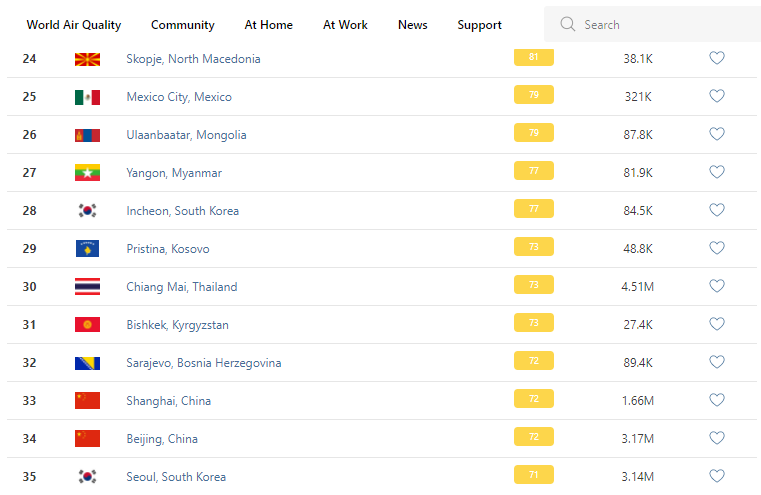Favorite Skopje with the heart icon

pyautogui.click(x=717, y=58)
